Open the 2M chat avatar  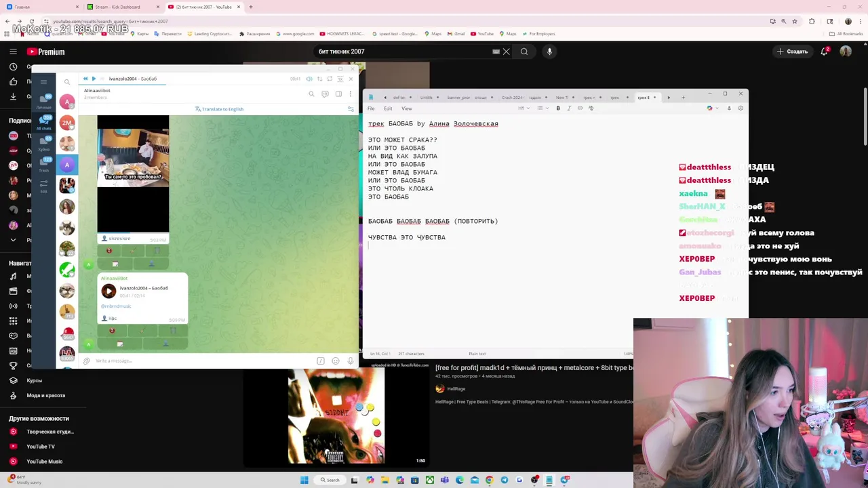(x=66, y=123)
